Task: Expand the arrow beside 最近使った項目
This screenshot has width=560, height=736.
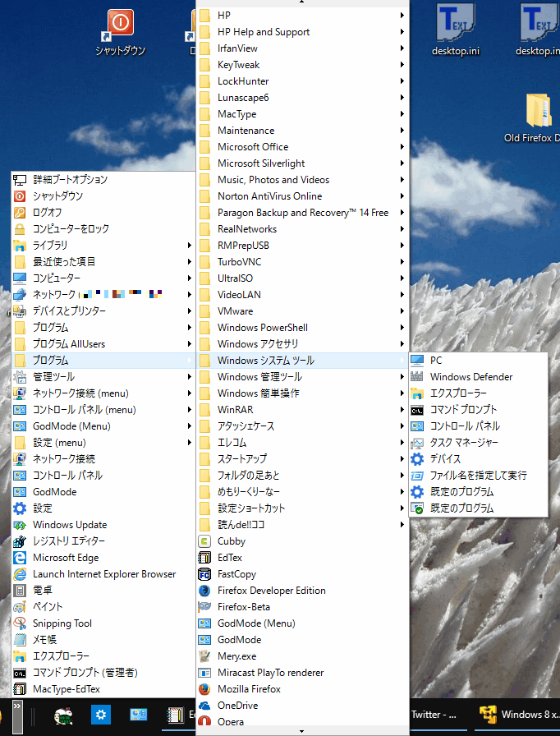Action: [x=190, y=262]
